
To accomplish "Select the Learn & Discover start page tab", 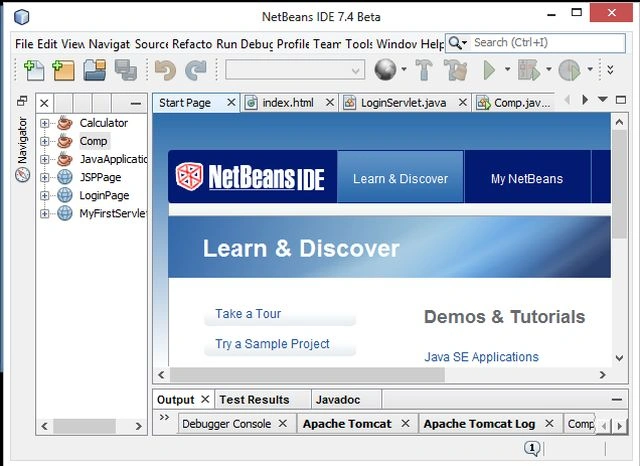I will (x=400, y=179).
